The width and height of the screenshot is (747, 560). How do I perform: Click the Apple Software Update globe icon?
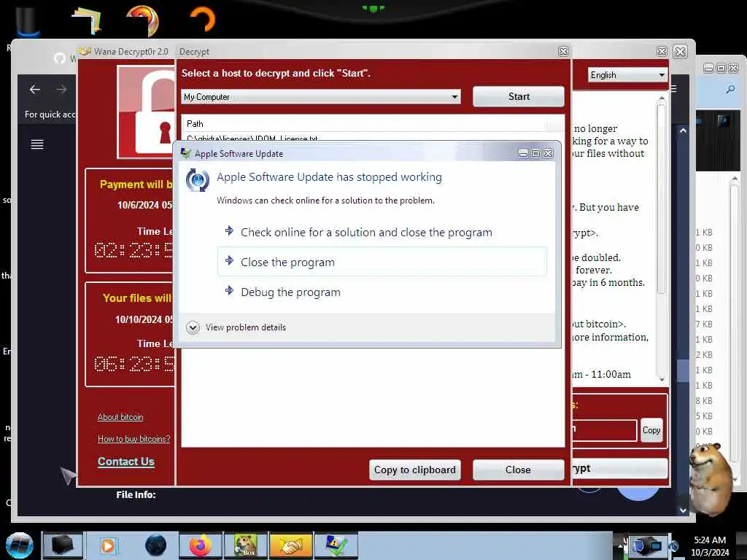tap(197, 180)
